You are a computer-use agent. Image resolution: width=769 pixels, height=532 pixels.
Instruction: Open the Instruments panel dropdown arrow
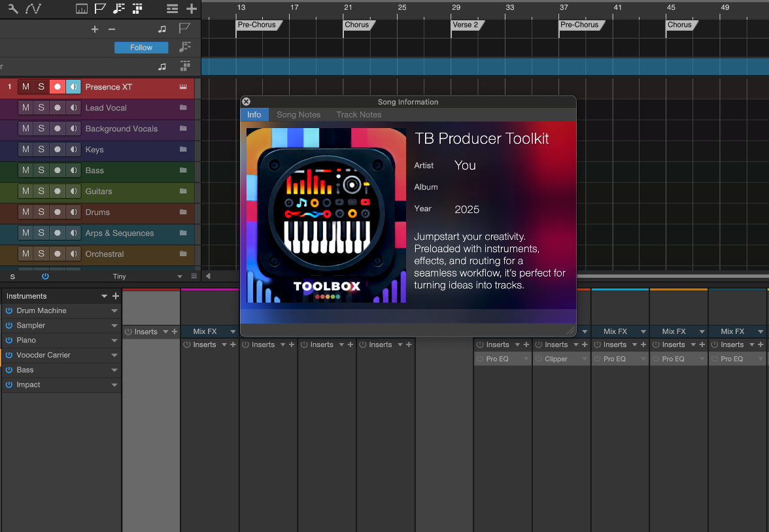(x=104, y=296)
